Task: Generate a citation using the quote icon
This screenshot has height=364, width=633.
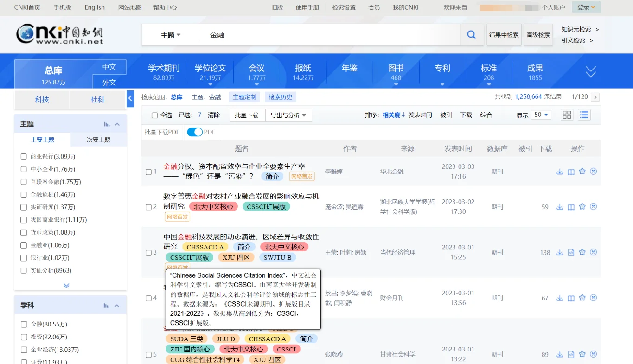Action: [x=593, y=171]
